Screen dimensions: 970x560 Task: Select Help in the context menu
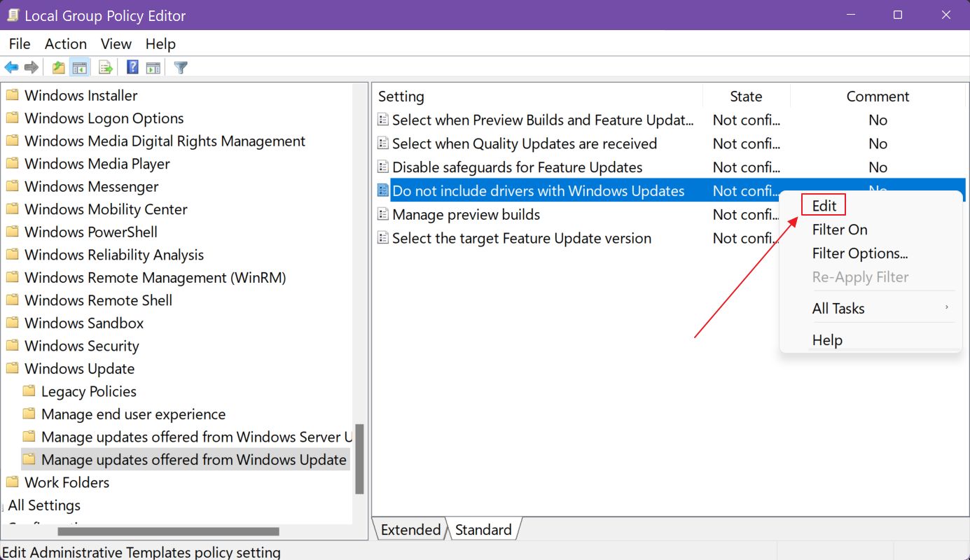(827, 340)
